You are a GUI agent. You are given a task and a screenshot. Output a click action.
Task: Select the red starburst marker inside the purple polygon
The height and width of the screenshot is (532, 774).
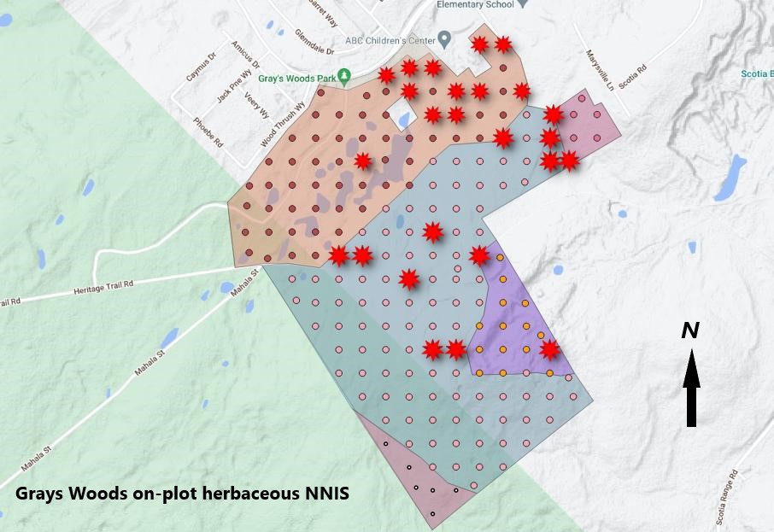click(549, 349)
